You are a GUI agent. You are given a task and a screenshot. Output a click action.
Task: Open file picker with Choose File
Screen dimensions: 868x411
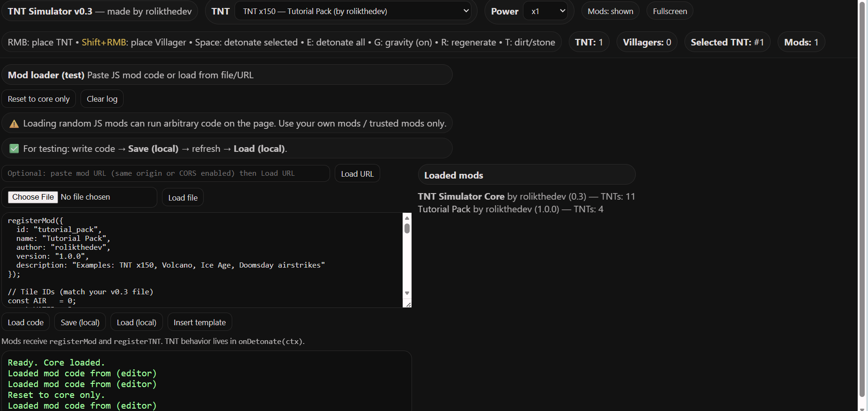coord(33,197)
